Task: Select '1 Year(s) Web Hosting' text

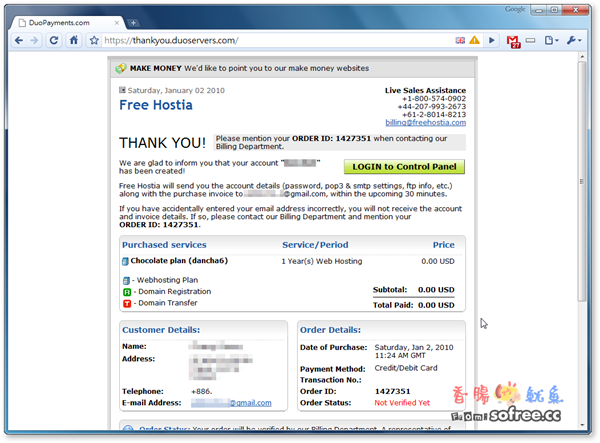Action: (x=322, y=261)
